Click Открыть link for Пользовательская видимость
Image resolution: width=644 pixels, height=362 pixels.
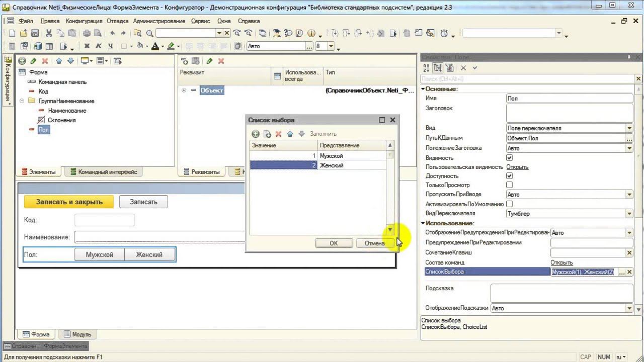coord(517,167)
